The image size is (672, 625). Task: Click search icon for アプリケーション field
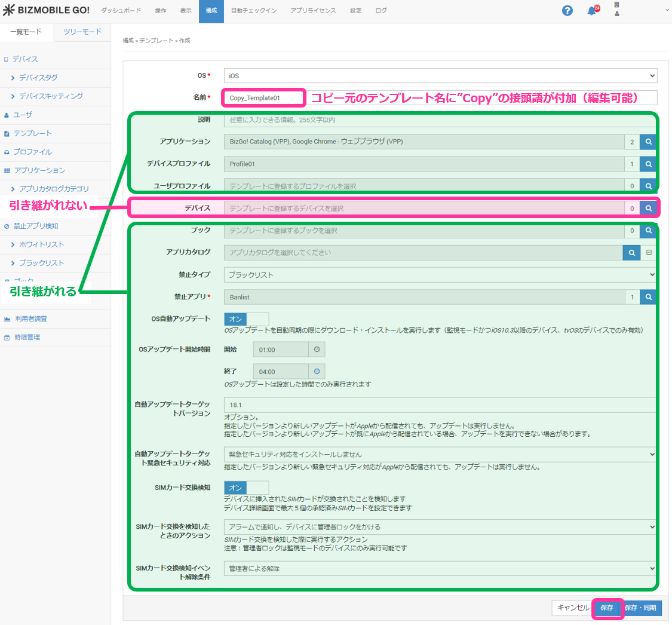648,142
